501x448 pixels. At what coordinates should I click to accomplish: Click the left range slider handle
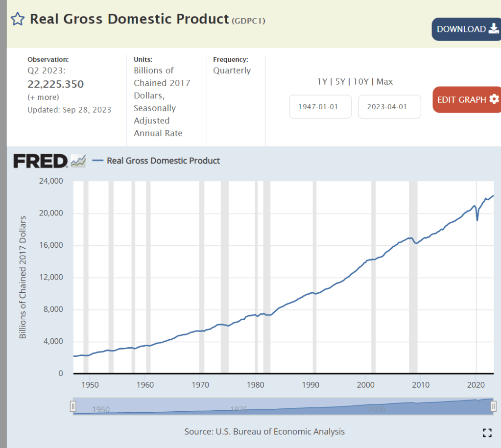(73, 406)
